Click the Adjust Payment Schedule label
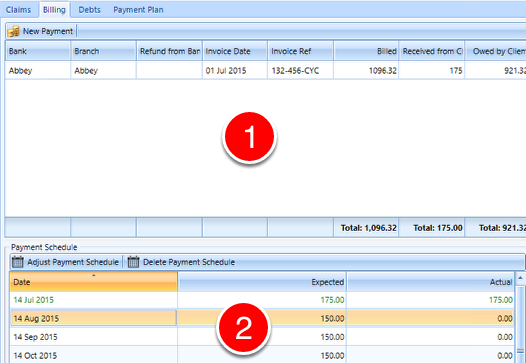Viewport: 526px width, 363px height. tap(73, 262)
